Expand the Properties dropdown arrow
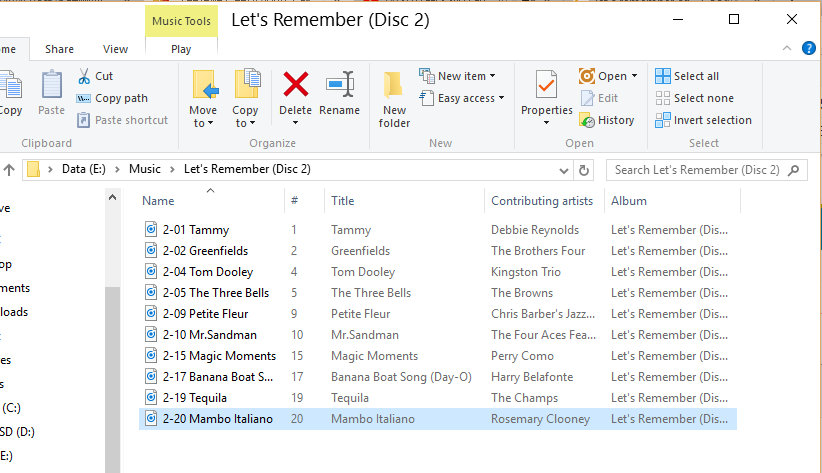This screenshot has height=473, width=822. point(546,123)
